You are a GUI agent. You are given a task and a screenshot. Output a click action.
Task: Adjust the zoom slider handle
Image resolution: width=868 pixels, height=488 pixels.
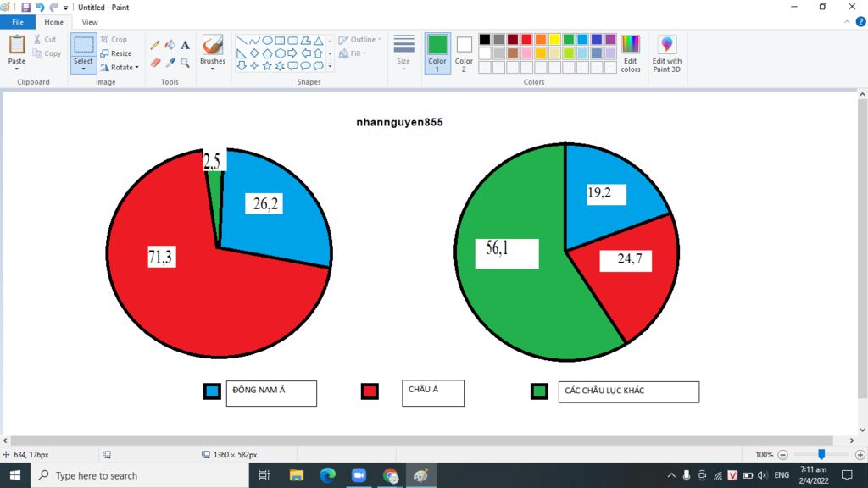821,454
